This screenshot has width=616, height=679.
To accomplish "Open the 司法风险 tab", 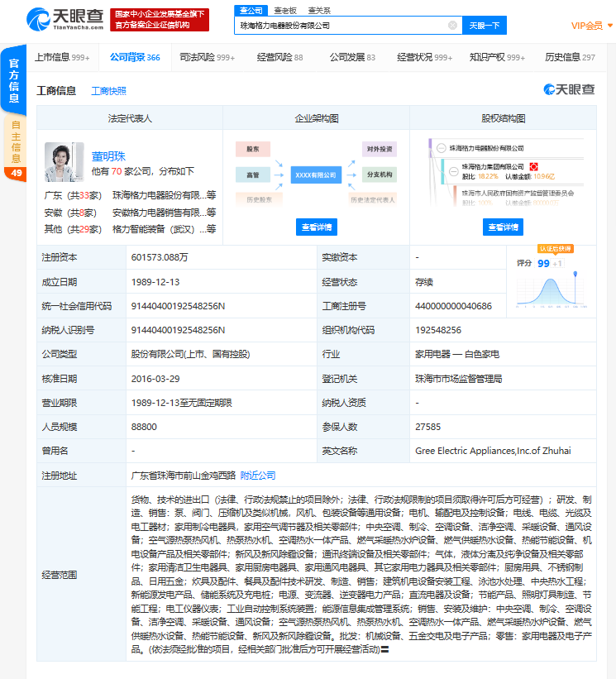I will click(207, 57).
